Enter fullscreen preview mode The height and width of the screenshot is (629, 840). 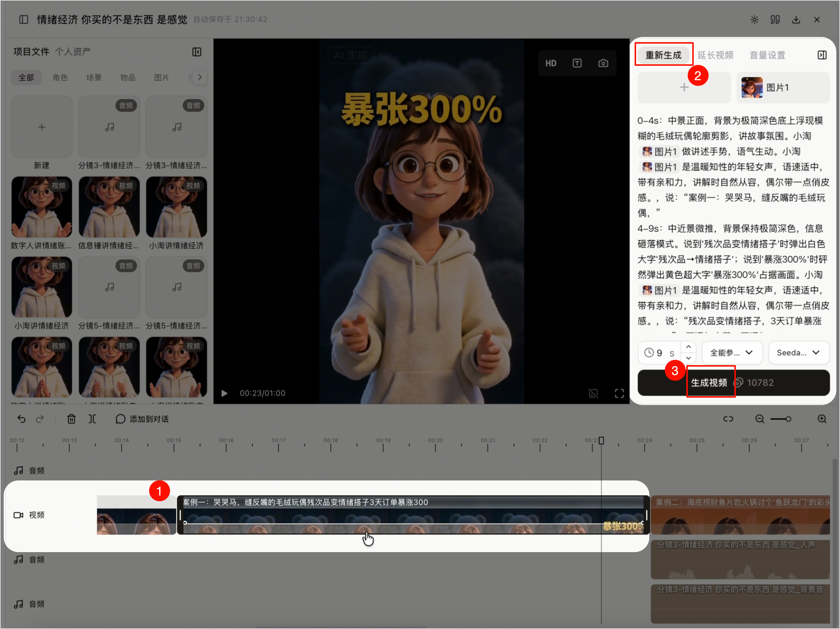tap(619, 394)
